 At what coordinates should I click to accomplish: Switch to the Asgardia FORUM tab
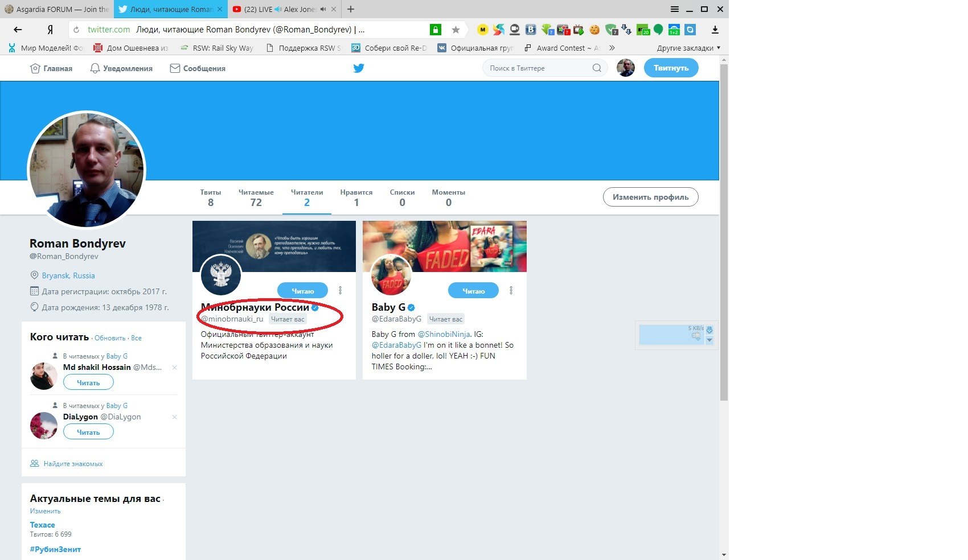click(x=57, y=9)
